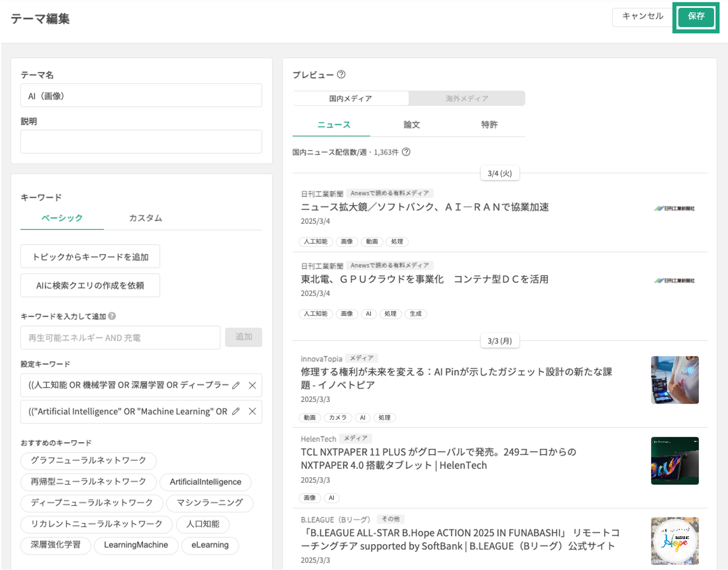Open the 特許 preview tab
Screen dimensions: 728x570
point(489,125)
